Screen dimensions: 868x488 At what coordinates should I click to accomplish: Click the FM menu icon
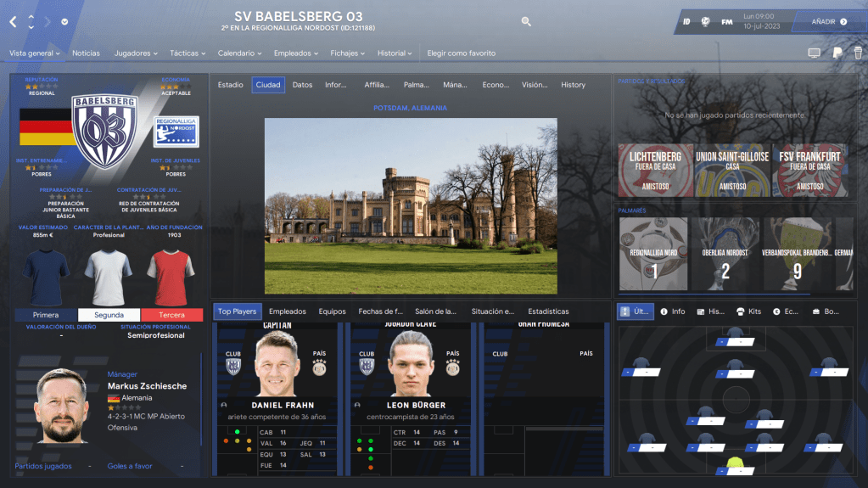pos(727,21)
